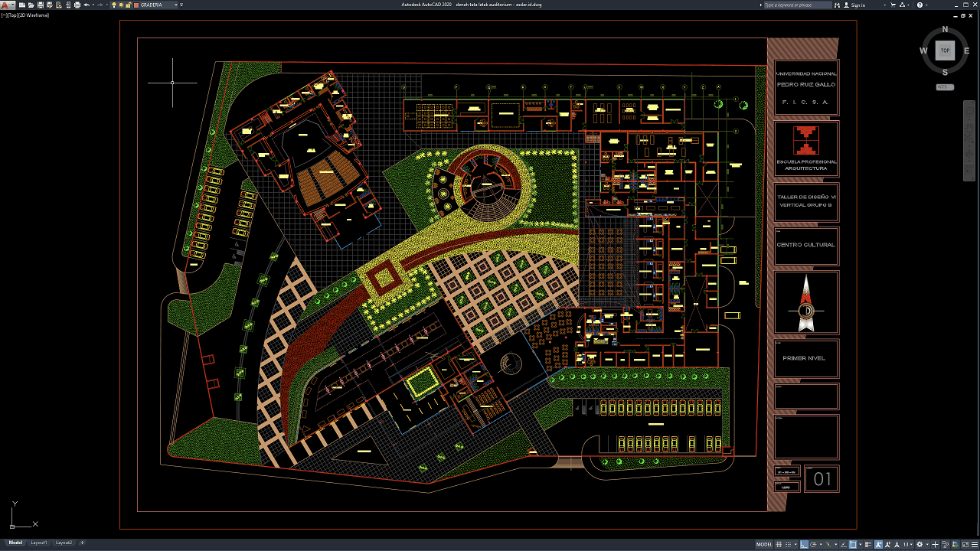Screen dimensions: 980x551
Task: Open the workspace switching gear icon
Action: 920,545
